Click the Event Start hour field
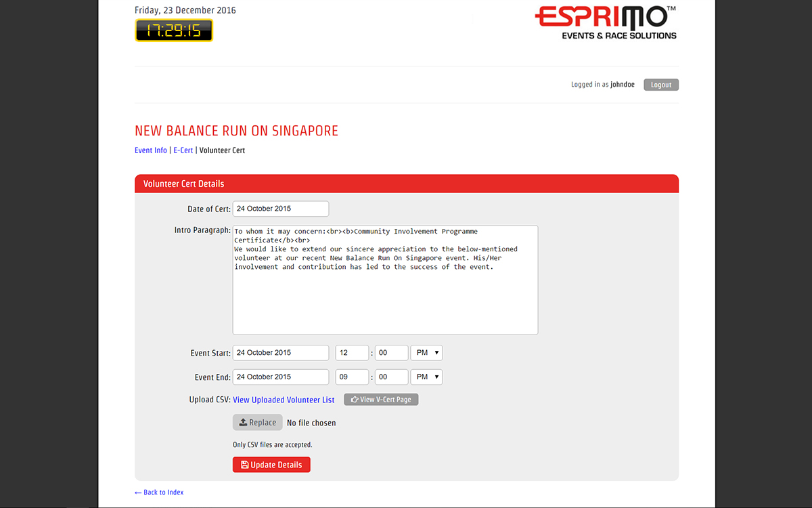 352,353
